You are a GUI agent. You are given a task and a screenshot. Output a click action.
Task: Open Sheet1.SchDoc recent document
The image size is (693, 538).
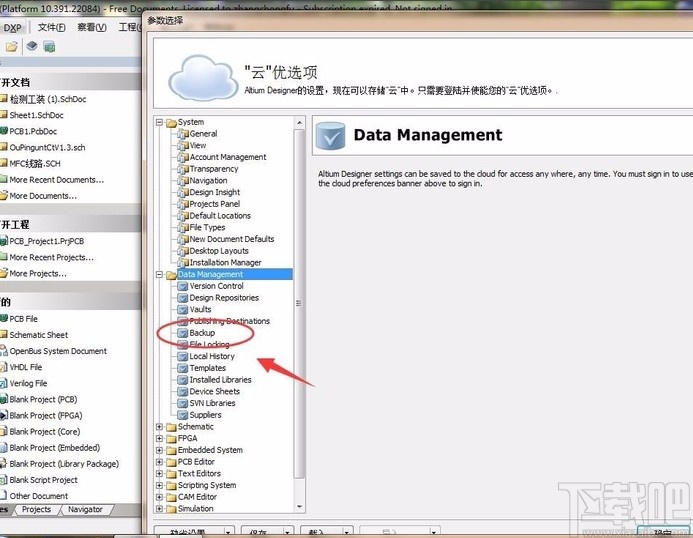tap(36, 115)
